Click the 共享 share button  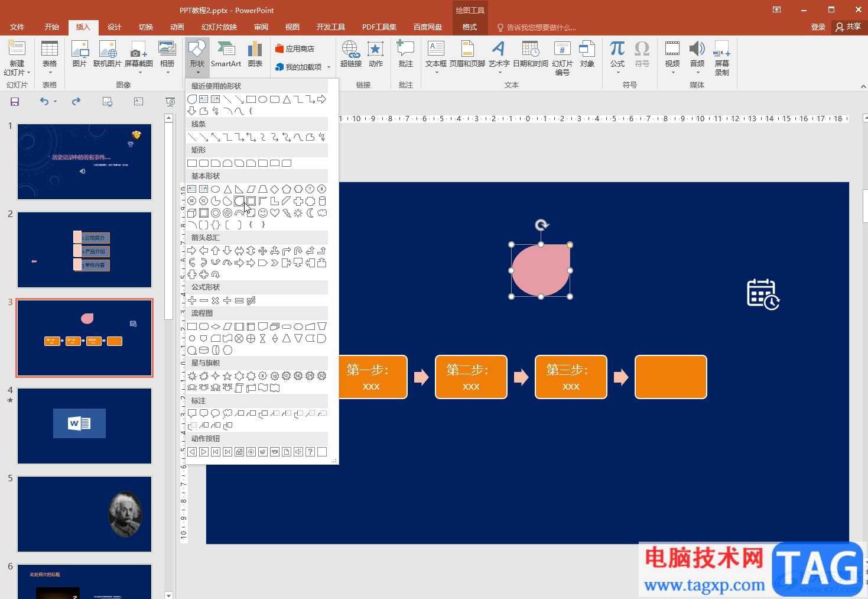tap(849, 27)
